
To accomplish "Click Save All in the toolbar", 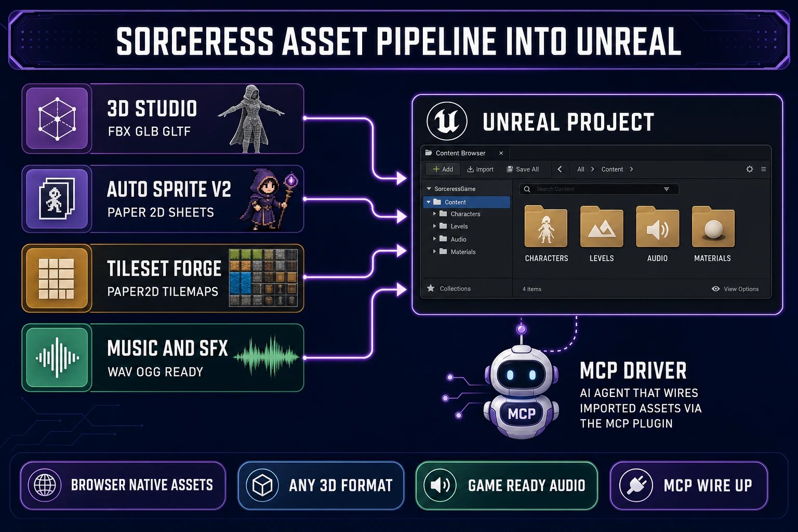I will point(523,169).
